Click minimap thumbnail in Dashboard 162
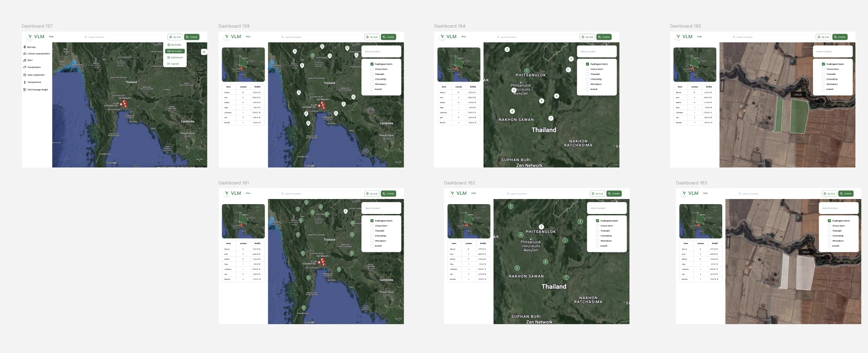Viewport: 868px width, 353px height. [469, 222]
